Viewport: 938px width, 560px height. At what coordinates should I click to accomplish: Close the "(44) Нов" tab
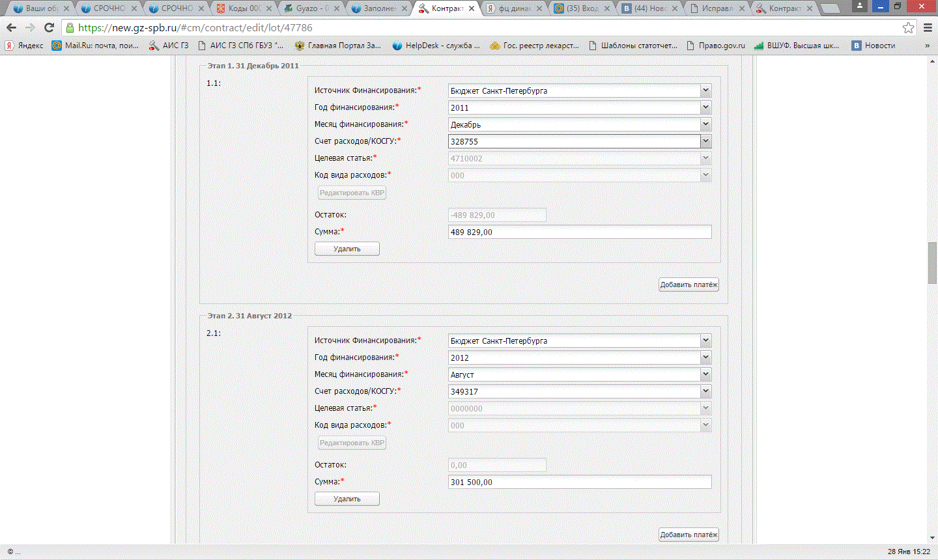tap(674, 8)
